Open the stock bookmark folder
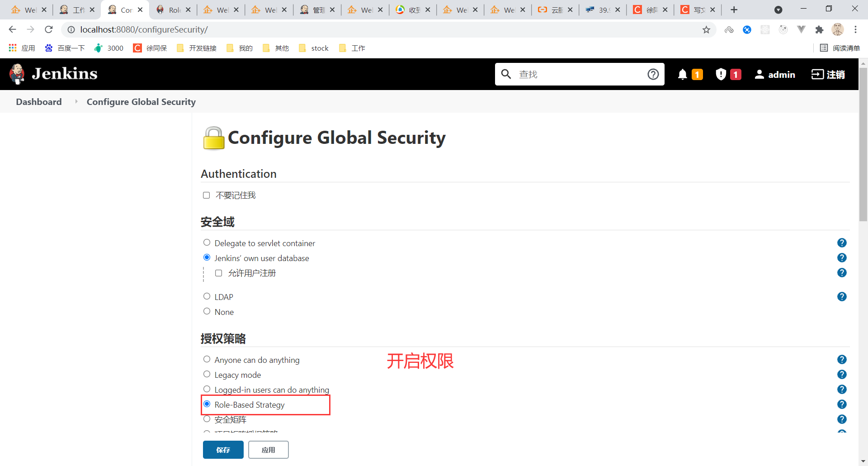The image size is (868, 466). tap(314, 48)
